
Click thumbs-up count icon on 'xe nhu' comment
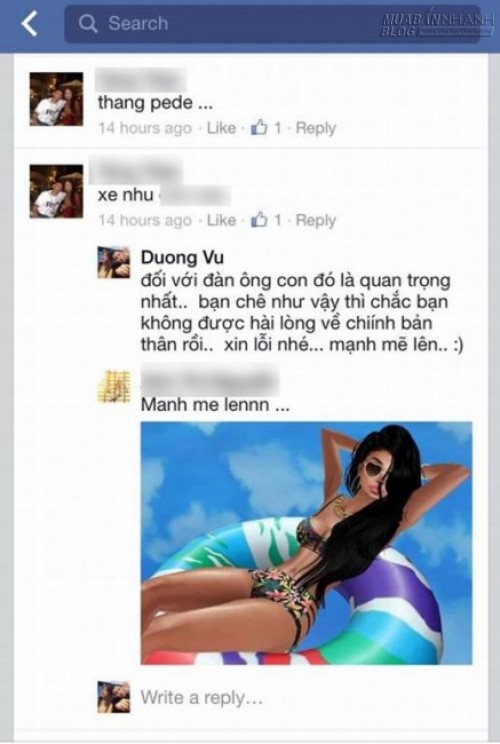pyautogui.click(x=259, y=220)
